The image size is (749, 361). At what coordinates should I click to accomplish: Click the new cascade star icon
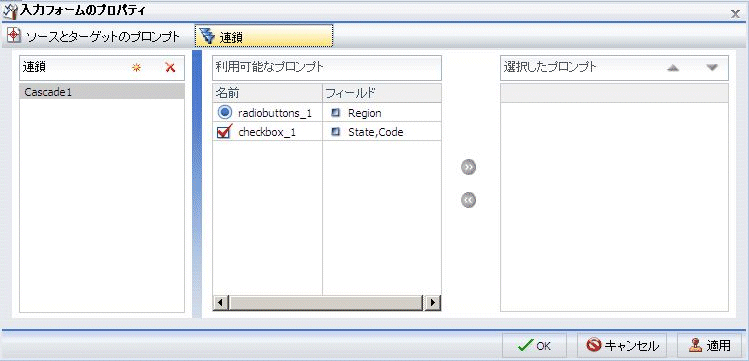[x=137, y=68]
